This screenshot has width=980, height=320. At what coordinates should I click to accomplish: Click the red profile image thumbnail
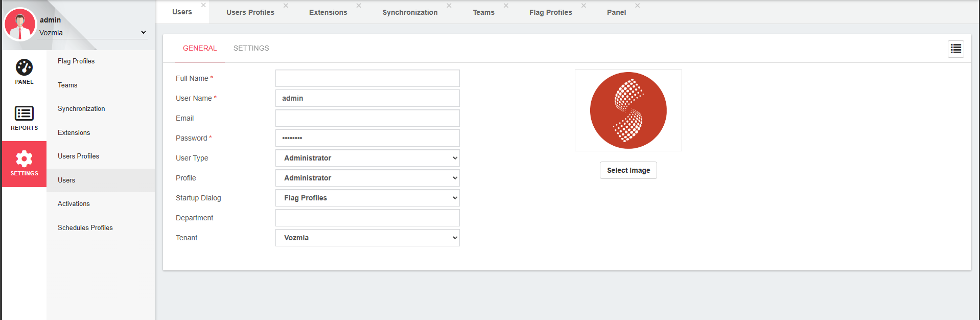(x=628, y=110)
